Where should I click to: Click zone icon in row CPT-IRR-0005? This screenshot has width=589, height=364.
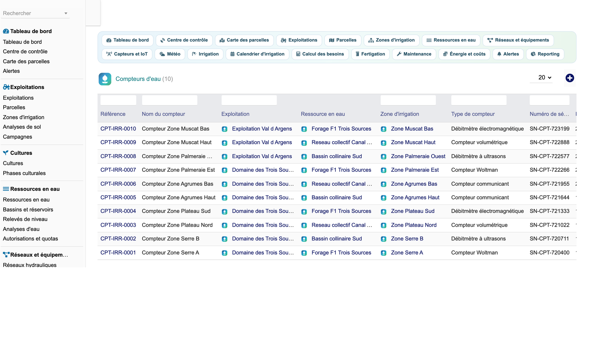click(383, 198)
